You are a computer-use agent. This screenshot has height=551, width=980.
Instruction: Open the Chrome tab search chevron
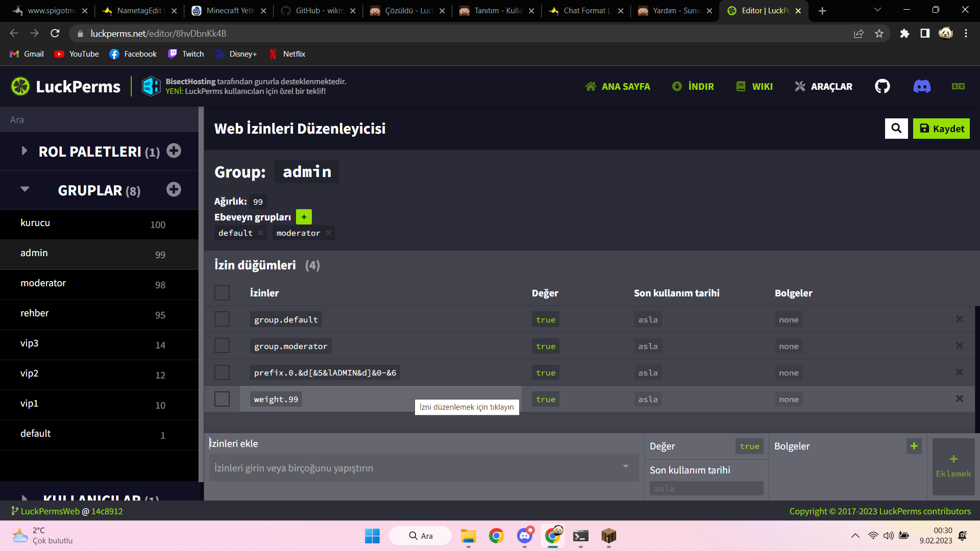pyautogui.click(x=877, y=10)
